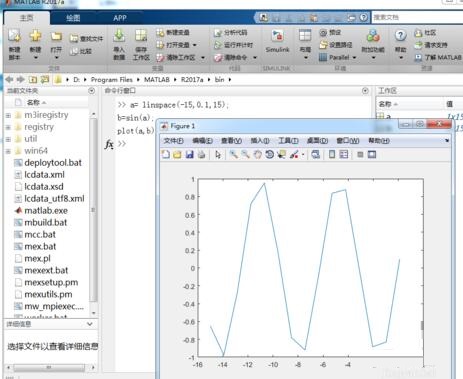This screenshot has width=463, height=379.
Task: Toggle the Rotate 3D tool
Action: [x=269, y=154]
